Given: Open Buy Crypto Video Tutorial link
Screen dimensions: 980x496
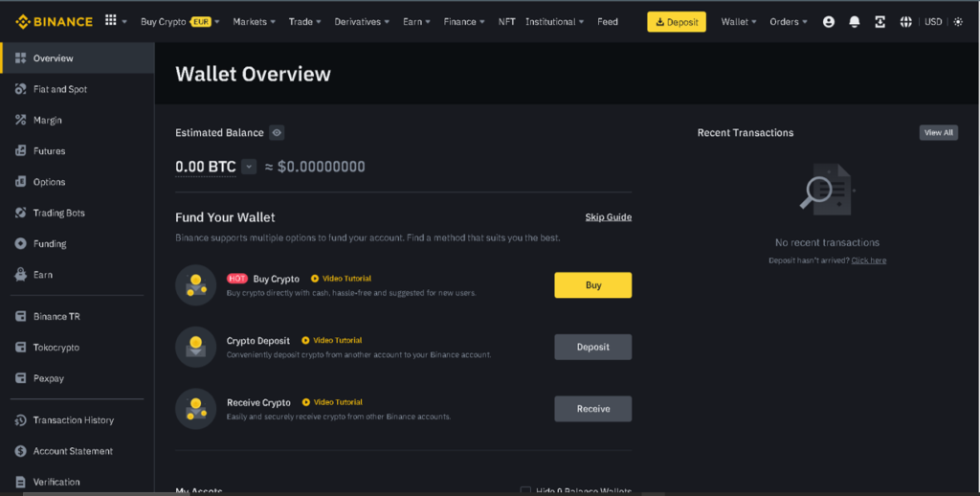Looking at the screenshot, I should [342, 279].
